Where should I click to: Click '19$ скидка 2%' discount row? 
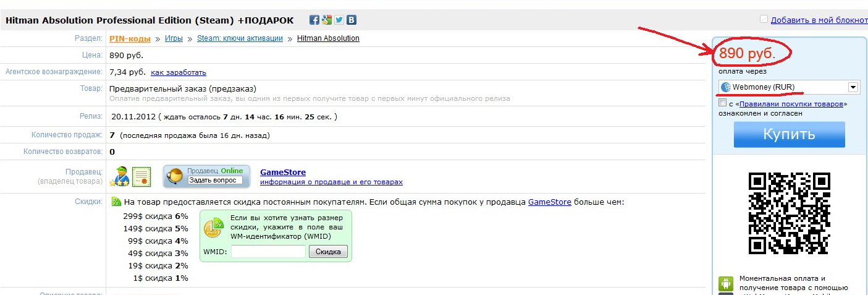point(158,265)
